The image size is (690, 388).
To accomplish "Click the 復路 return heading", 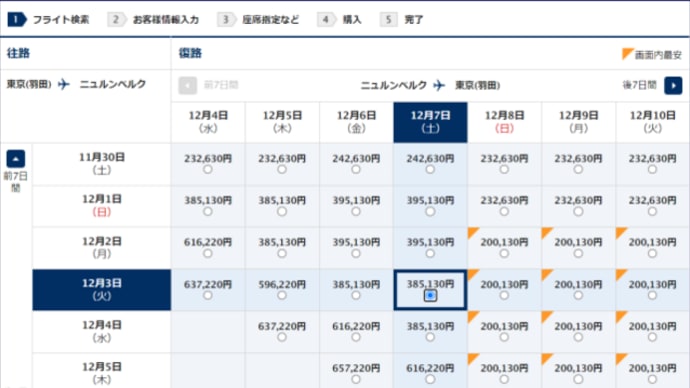I will (190, 53).
